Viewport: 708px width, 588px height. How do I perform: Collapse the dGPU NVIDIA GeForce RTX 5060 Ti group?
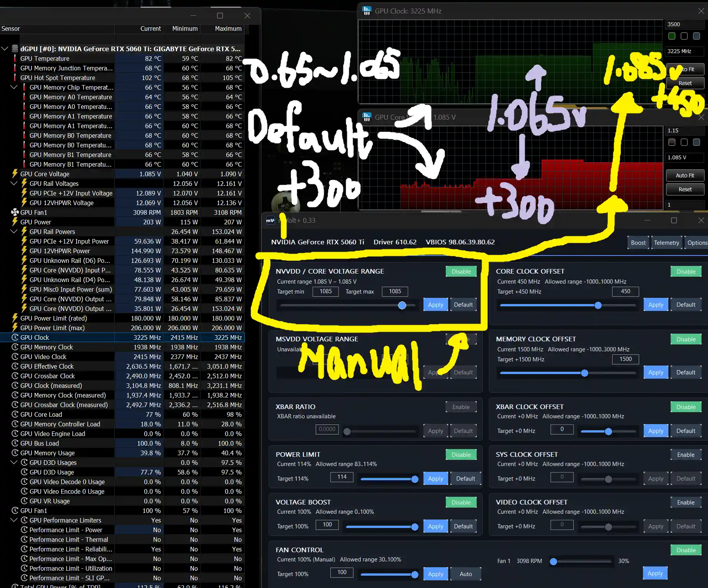pos(5,49)
